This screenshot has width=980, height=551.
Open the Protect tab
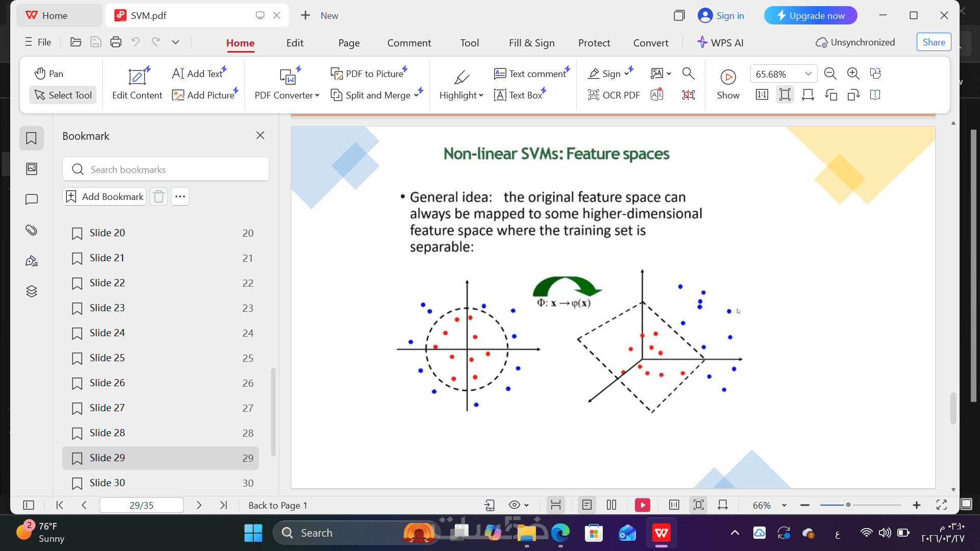(594, 43)
